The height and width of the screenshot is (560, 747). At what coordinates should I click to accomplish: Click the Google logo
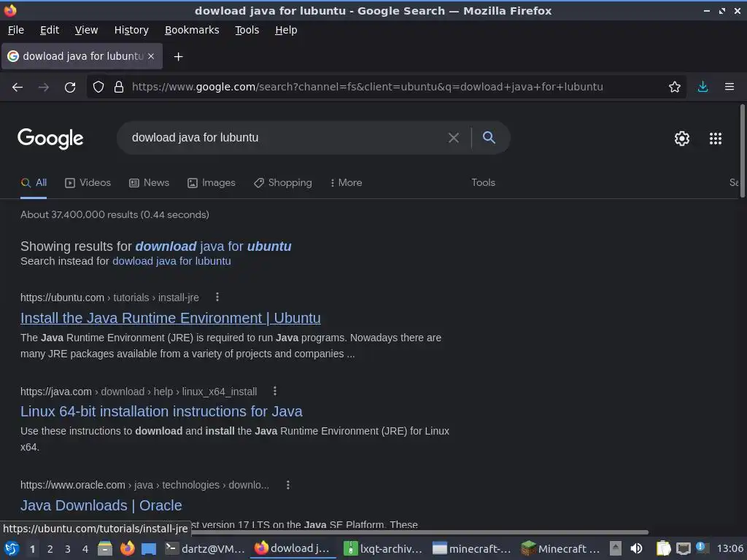click(x=50, y=139)
